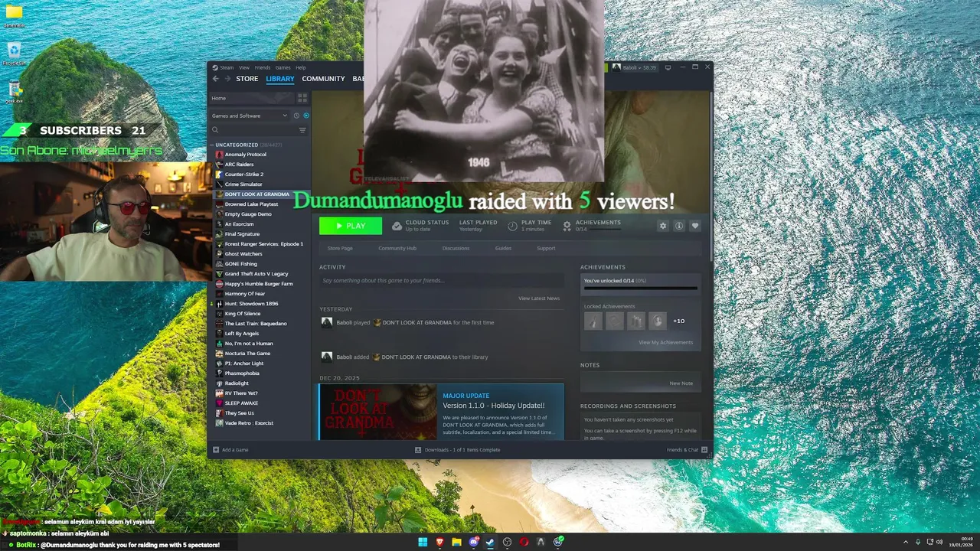Click the Play Time clock icon
The width and height of the screenshot is (980, 551).
click(512, 226)
